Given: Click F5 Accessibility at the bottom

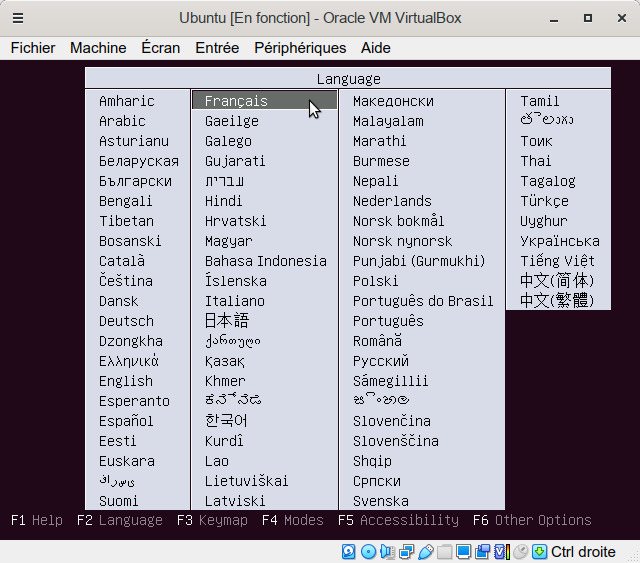Looking at the screenshot, I should [398, 520].
